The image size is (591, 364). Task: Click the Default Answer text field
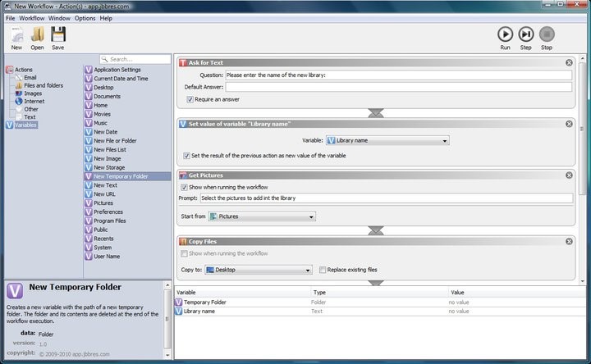398,87
